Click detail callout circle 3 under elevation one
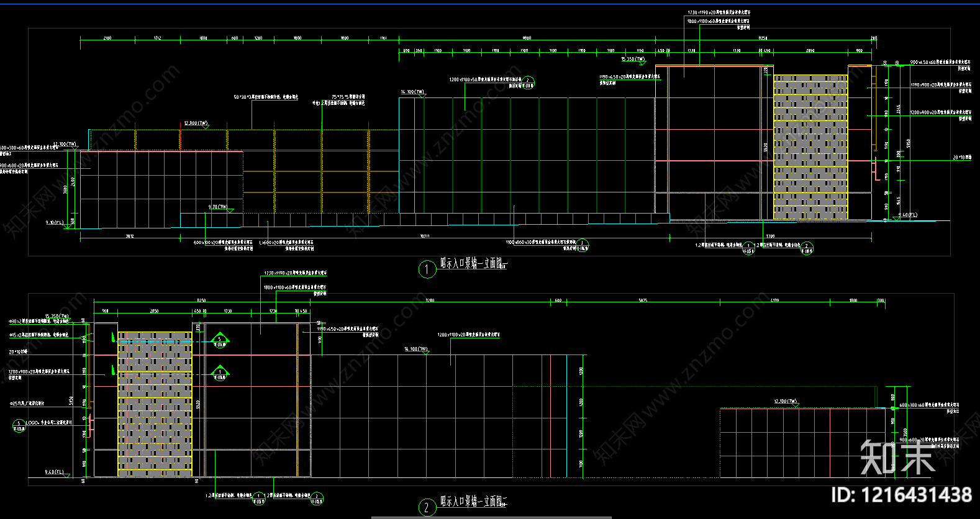Viewport: 980px width, 519px height. pyautogui.click(x=582, y=246)
